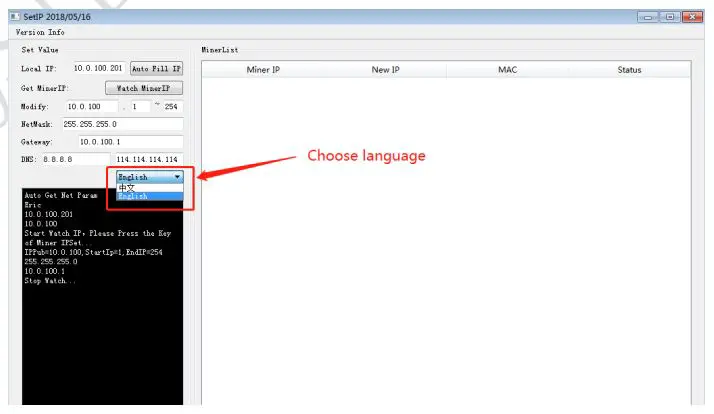Screen dimensions: 714x414
Task: Sort by the New IP column header
Action: coord(385,70)
